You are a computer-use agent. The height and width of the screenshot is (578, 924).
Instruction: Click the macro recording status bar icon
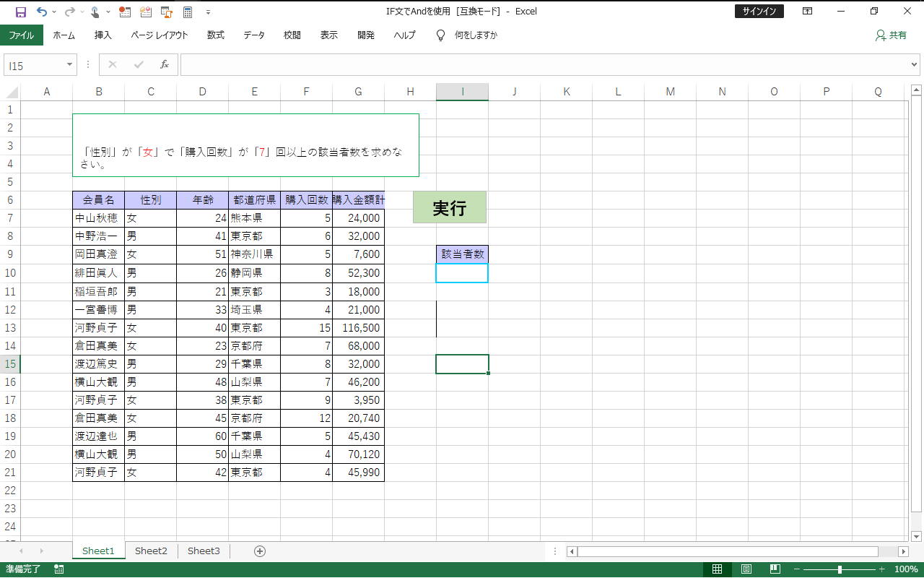(x=58, y=569)
